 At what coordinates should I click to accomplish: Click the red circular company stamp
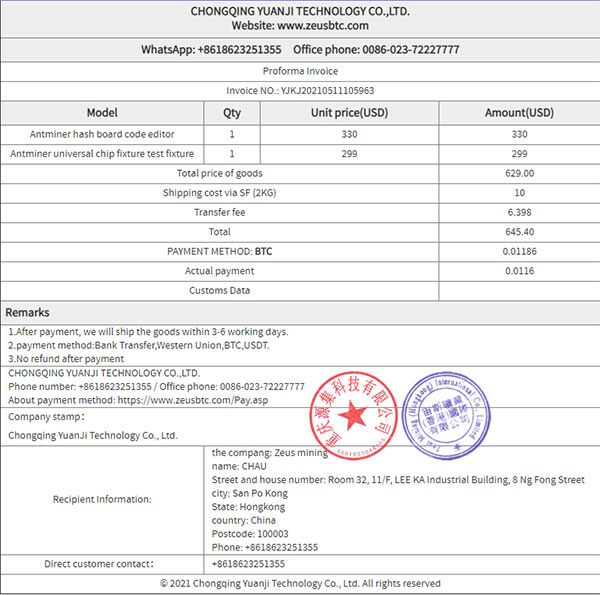click(x=350, y=412)
